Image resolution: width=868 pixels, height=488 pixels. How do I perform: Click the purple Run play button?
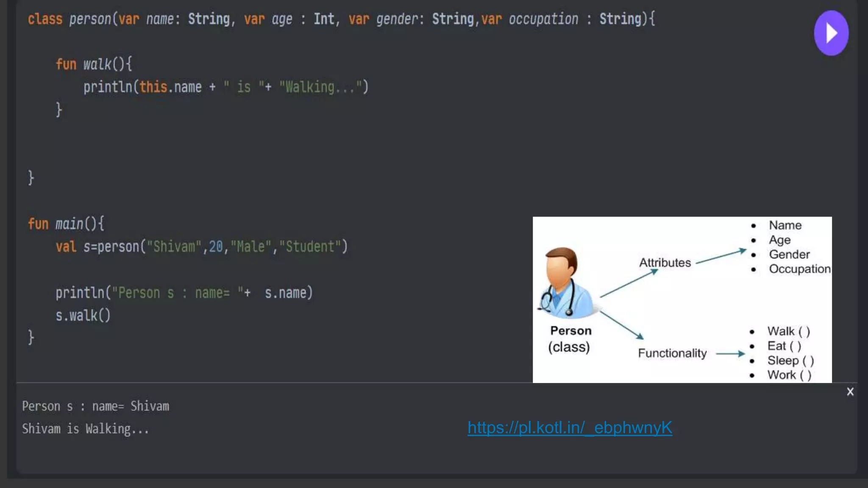click(831, 33)
